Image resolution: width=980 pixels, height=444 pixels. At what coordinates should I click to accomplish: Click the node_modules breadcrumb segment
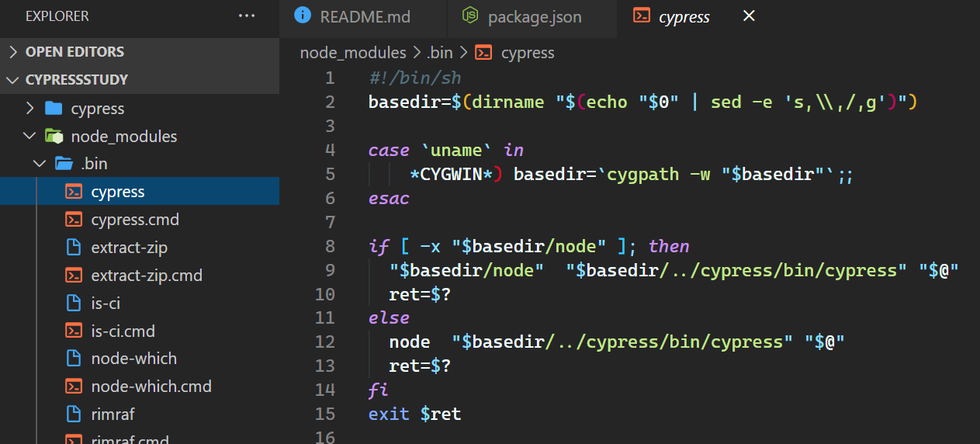(353, 53)
